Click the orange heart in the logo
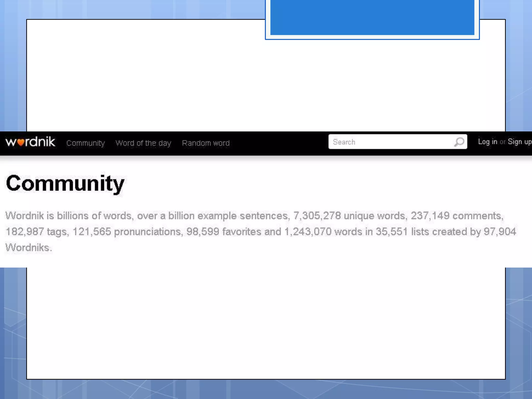Image resolution: width=532 pixels, height=399 pixels. click(21, 143)
